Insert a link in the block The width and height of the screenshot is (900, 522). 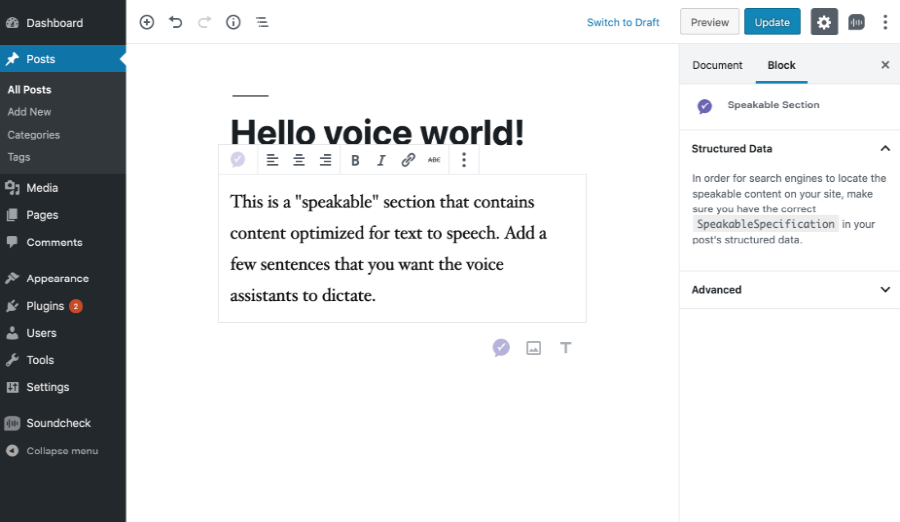(x=408, y=160)
